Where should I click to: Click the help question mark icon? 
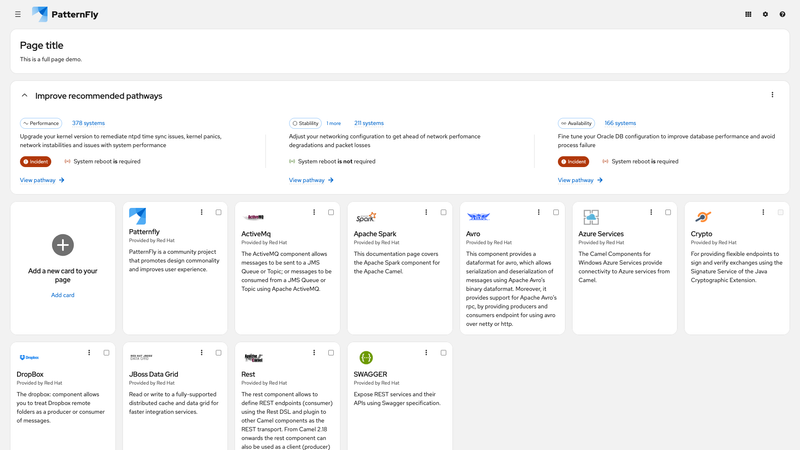point(782,14)
